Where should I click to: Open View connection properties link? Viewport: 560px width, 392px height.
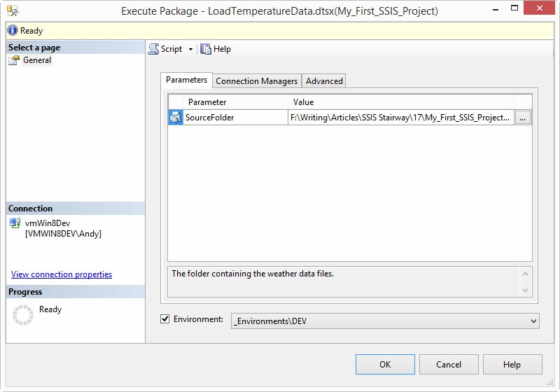coord(62,274)
